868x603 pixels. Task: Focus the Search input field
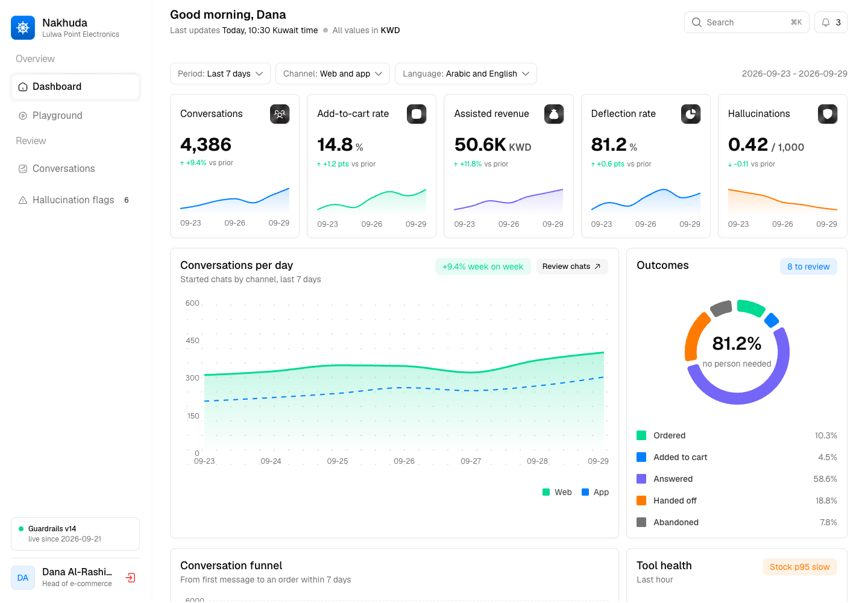click(747, 22)
